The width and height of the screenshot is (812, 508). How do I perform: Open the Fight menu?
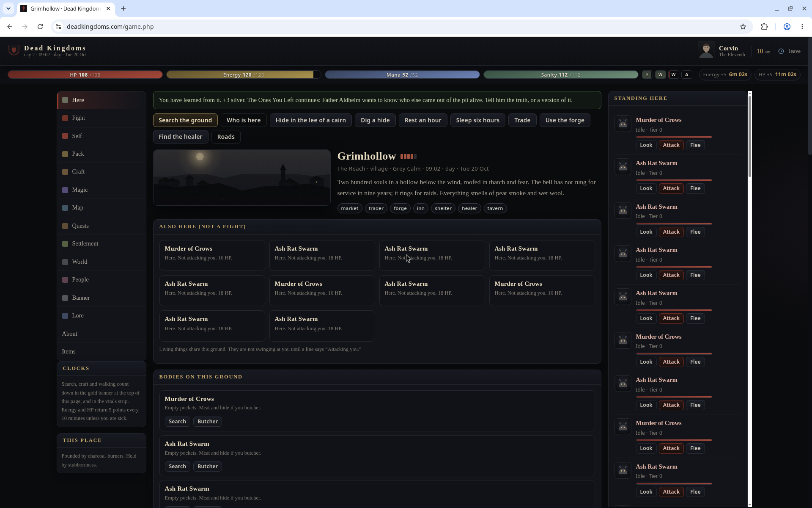tap(101, 118)
